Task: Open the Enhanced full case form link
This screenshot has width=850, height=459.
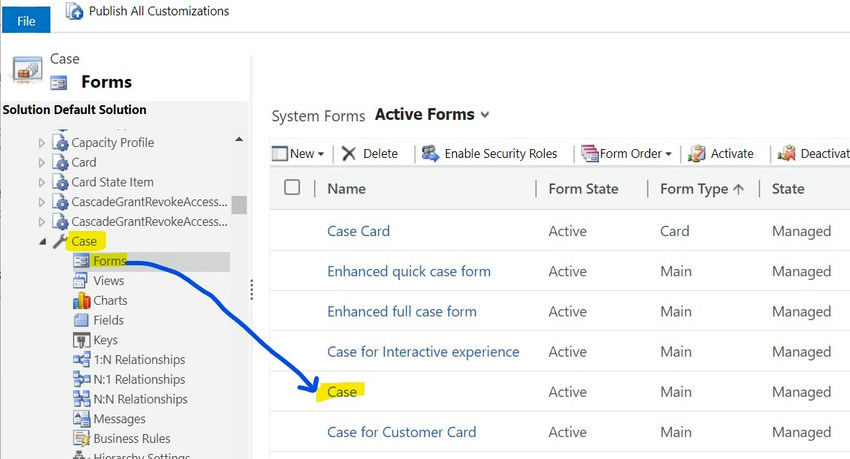Action: pyautogui.click(x=402, y=312)
